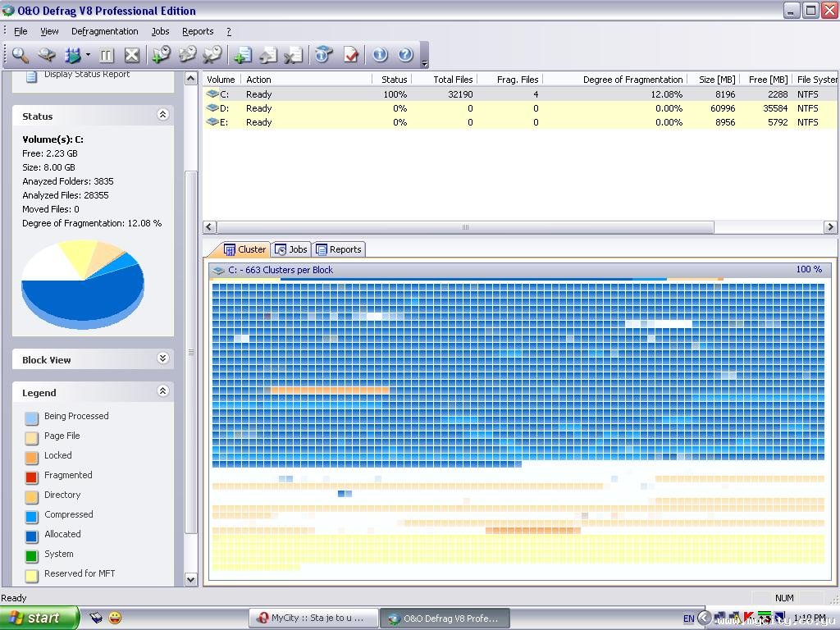Click the Fragmented red legend swatch

pos(31,476)
